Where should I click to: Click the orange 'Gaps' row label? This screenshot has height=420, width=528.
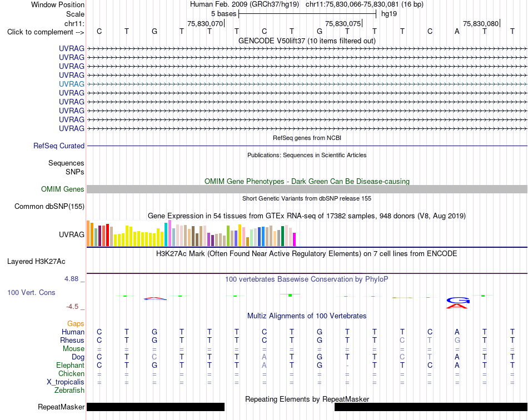click(x=76, y=323)
